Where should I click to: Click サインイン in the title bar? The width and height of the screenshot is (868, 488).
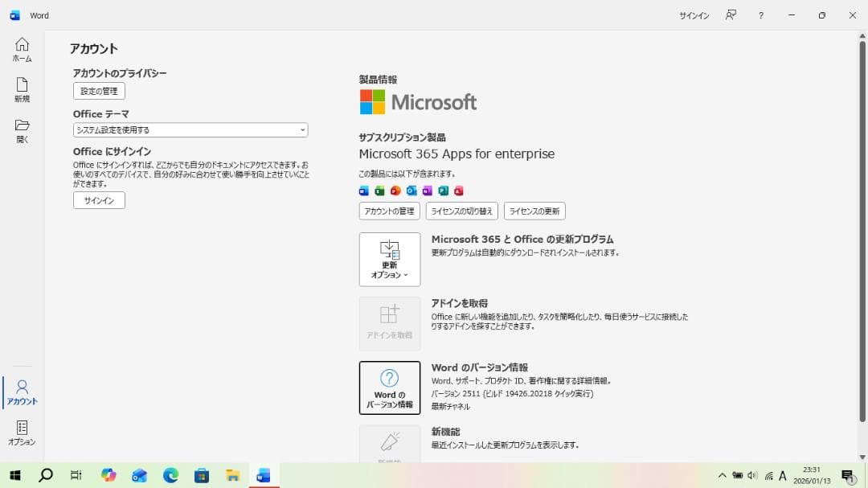click(693, 14)
